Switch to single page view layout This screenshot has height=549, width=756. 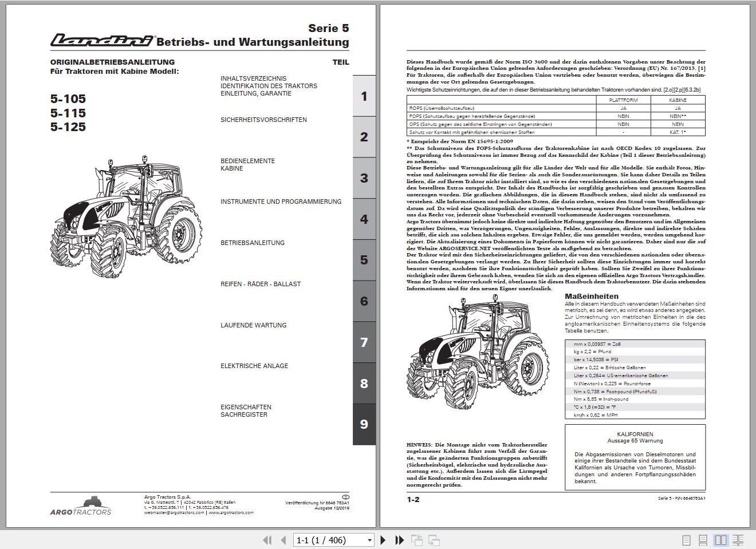click(687, 540)
